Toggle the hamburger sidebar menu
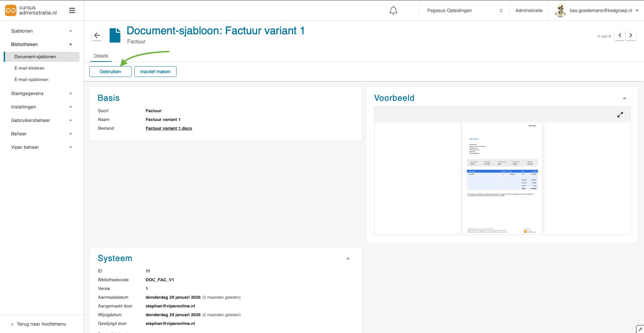Viewport: 644px width, 333px height. (x=72, y=11)
